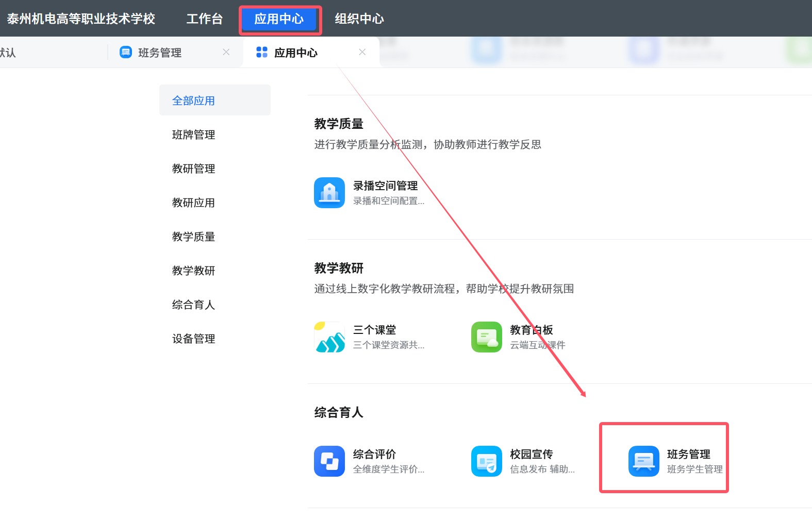
Task: Switch to the 班务管理 tab
Action: 175,52
